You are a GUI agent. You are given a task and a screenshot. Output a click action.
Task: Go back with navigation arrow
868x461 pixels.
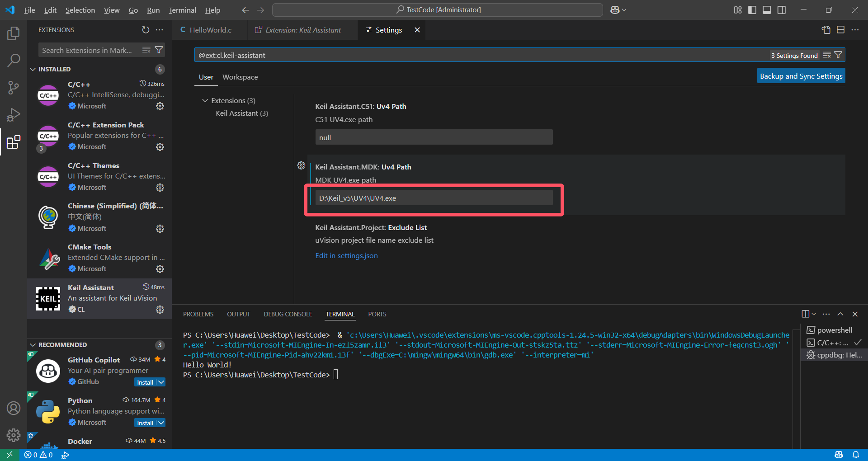point(245,10)
